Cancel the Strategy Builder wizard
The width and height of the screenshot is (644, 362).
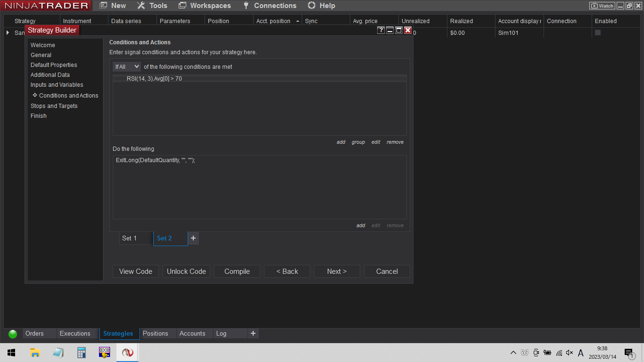click(387, 271)
